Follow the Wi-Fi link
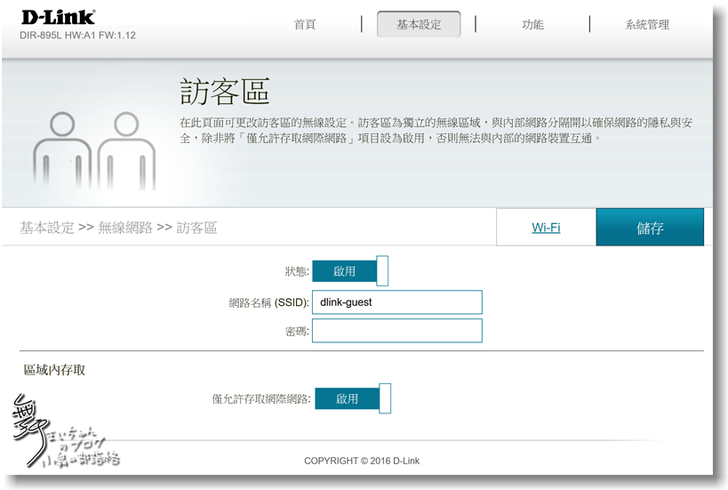 pyautogui.click(x=546, y=227)
